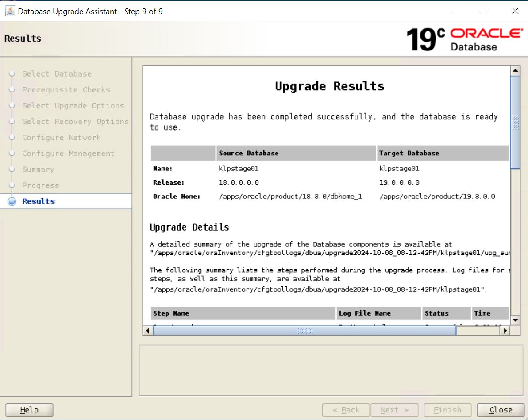Select the Select Upgrade Options step

pos(73,105)
